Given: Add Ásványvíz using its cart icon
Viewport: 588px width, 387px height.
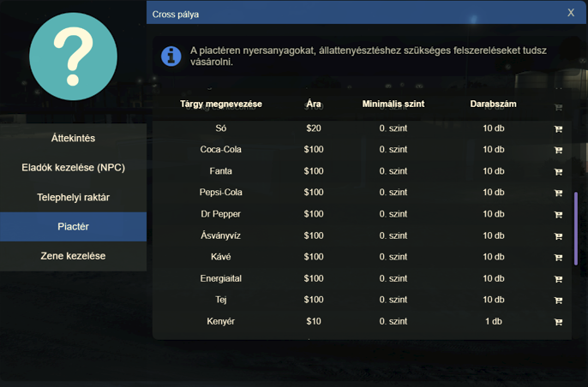Looking at the screenshot, I should (558, 235).
